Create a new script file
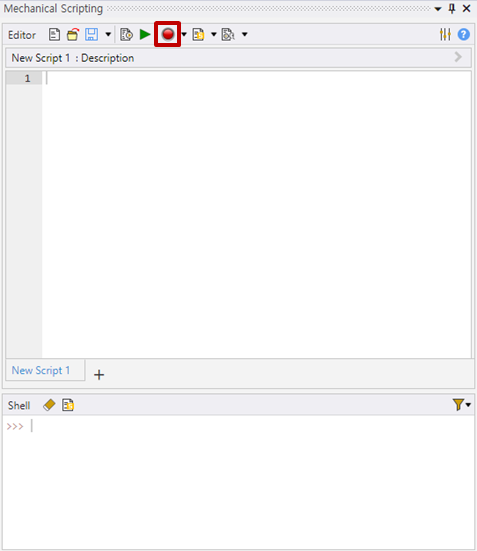The height and width of the screenshot is (551, 477). pyautogui.click(x=54, y=35)
